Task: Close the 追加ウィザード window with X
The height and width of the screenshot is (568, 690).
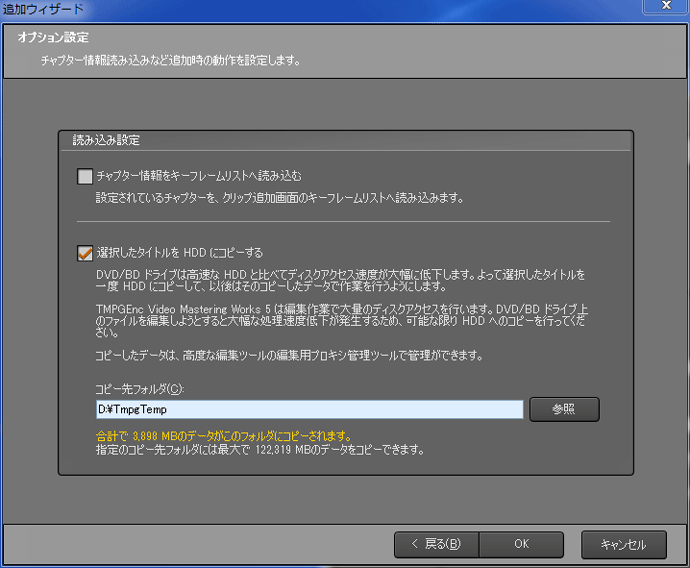Action: pyautogui.click(x=663, y=7)
